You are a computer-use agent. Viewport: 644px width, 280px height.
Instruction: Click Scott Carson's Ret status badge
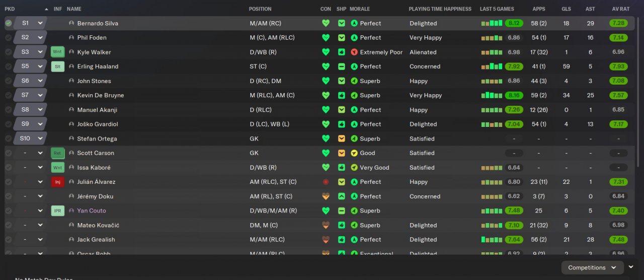[x=57, y=153]
